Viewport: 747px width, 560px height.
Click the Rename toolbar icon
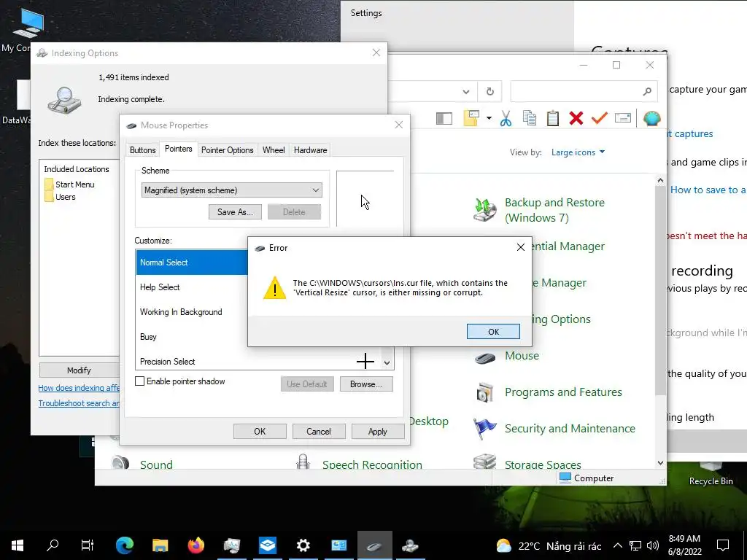(x=623, y=117)
